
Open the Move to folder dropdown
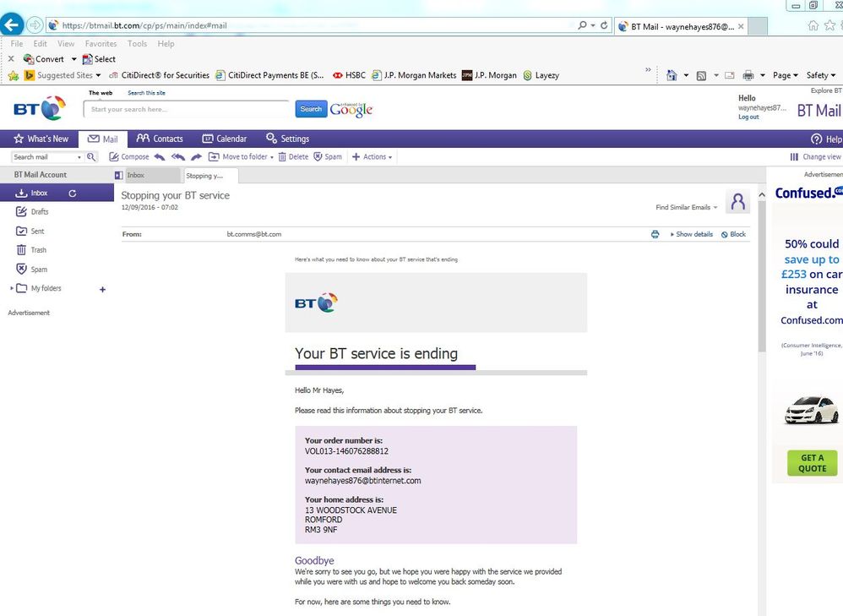[241, 156]
